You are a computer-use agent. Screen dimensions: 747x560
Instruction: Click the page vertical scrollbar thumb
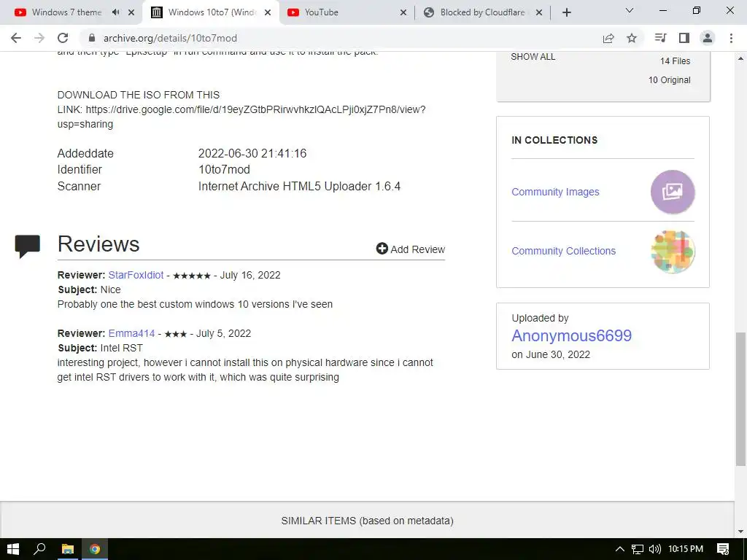pyautogui.click(x=741, y=399)
